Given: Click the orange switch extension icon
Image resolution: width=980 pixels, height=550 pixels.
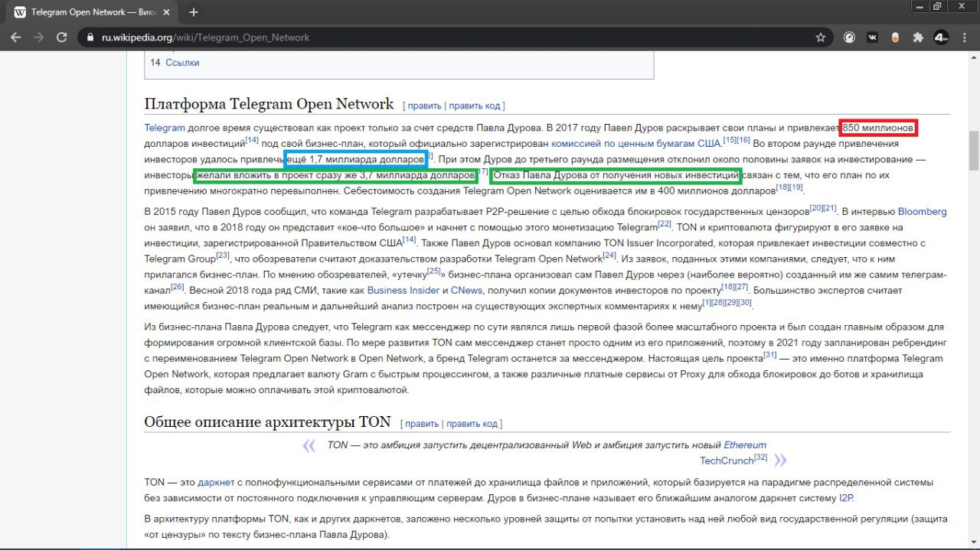Looking at the screenshot, I should (895, 37).
